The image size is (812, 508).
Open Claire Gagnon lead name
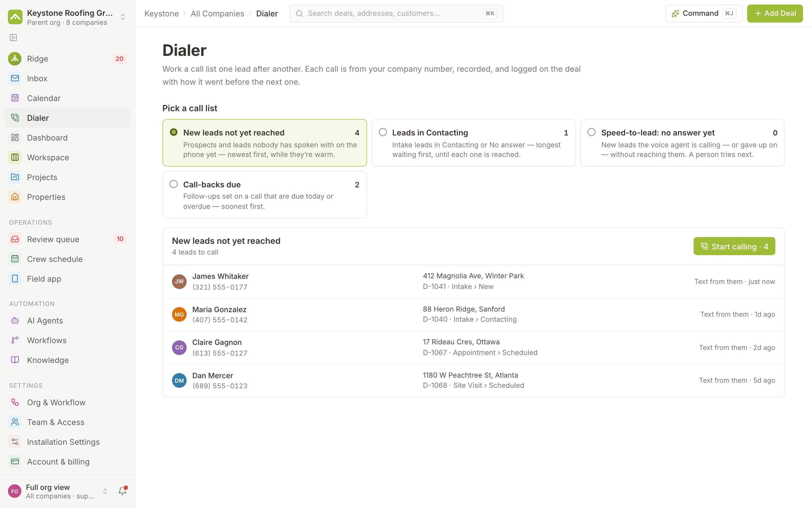pos(217,342)
